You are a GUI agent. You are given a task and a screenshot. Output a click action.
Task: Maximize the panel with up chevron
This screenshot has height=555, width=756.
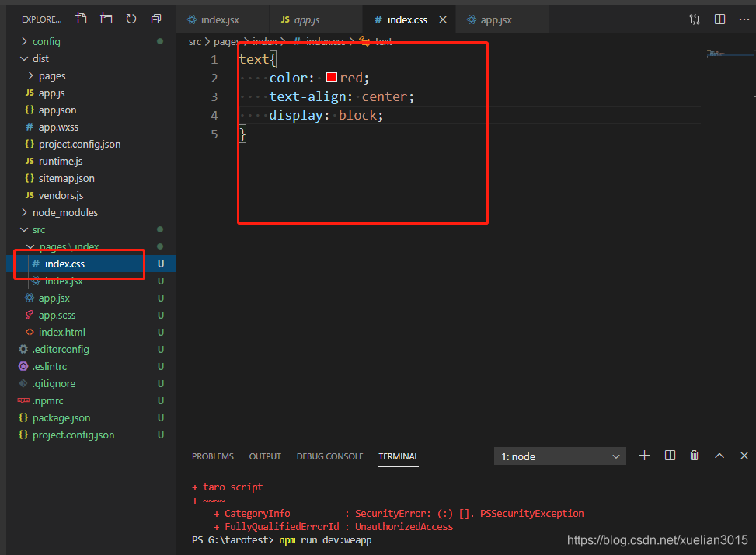(x=719, y=456)
